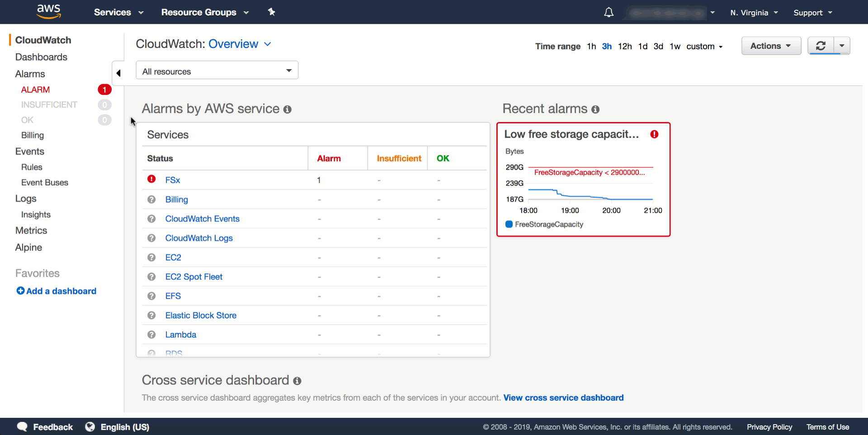Image resolution: width=868 pixels, height=435 pixels.
Task: Select the 1h time range
Action: [x=591, y=47]
